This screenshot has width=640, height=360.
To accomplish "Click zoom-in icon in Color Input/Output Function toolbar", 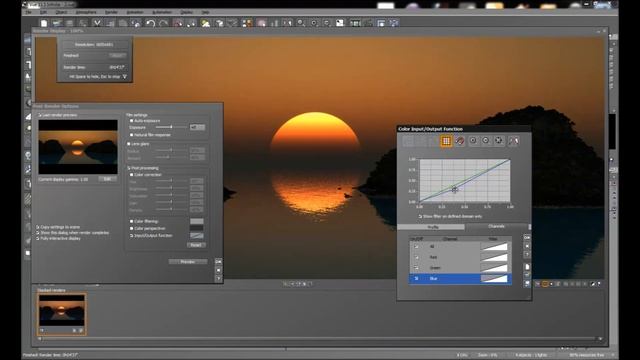I will click(473, 141).
